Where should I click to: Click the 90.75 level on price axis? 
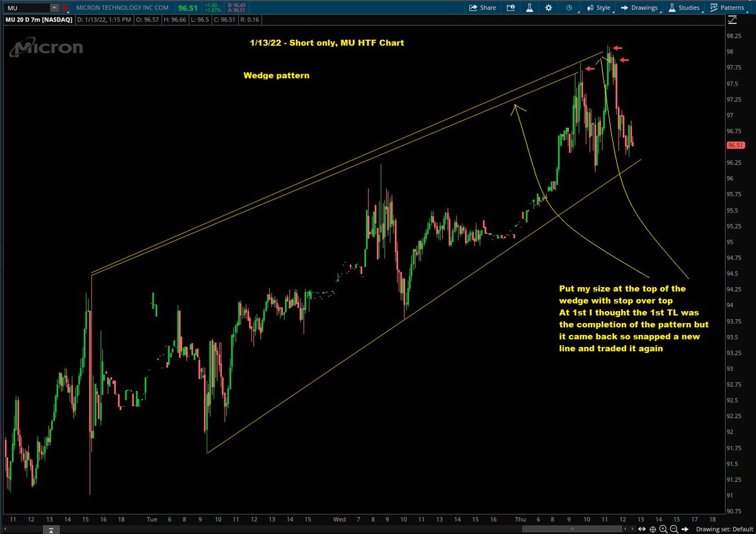coord(734,511)
